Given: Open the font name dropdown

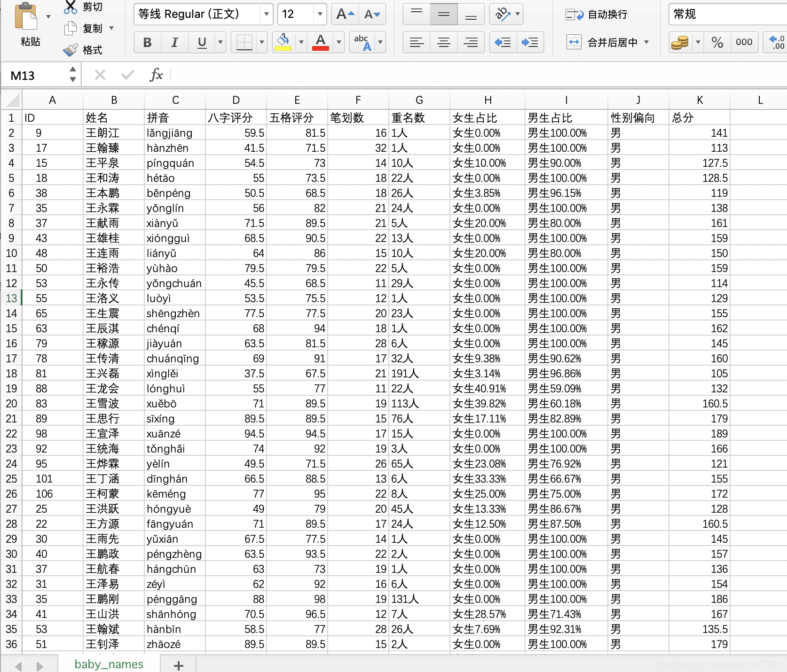Looking at the screenshot, I should point(266,14).
